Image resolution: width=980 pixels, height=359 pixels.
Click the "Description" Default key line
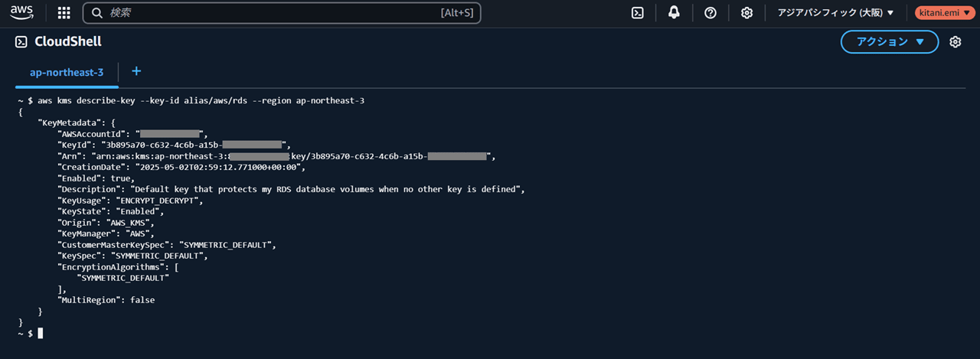(292, 189)
